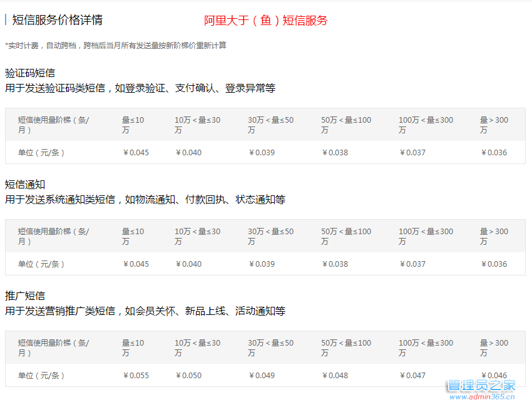
Task: Click the ¥0.050 price in 推广短信 table
Action: tap(188, 376)
